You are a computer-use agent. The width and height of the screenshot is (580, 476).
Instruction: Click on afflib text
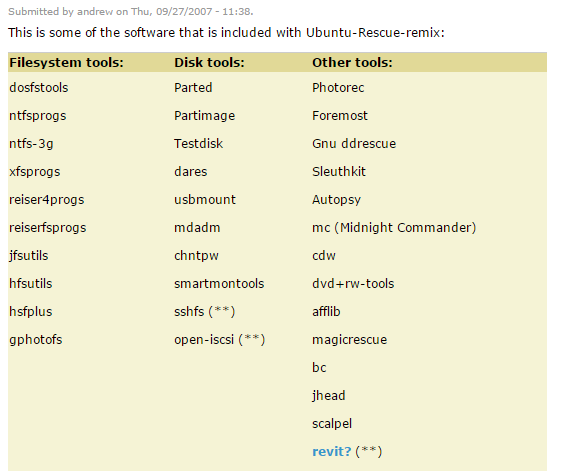coord(326,312)
